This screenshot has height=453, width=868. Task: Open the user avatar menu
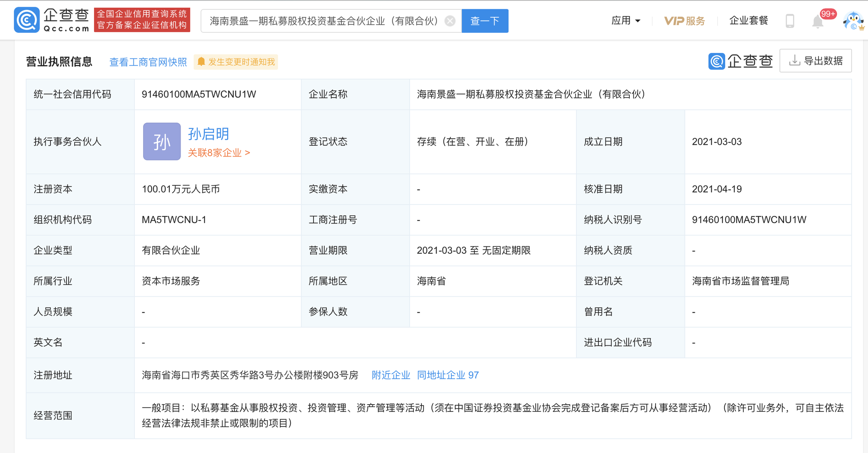tap(853, 20)
